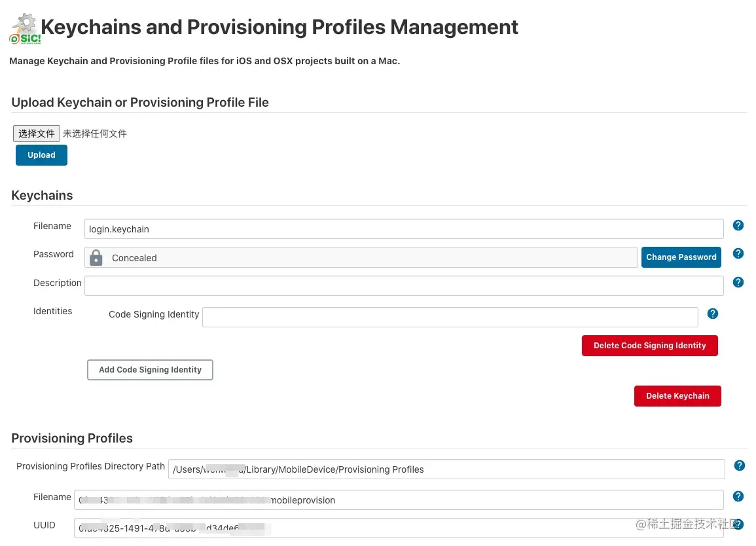Click the mobileprovision Filename field
756x546 pixels.
point(399,500)
